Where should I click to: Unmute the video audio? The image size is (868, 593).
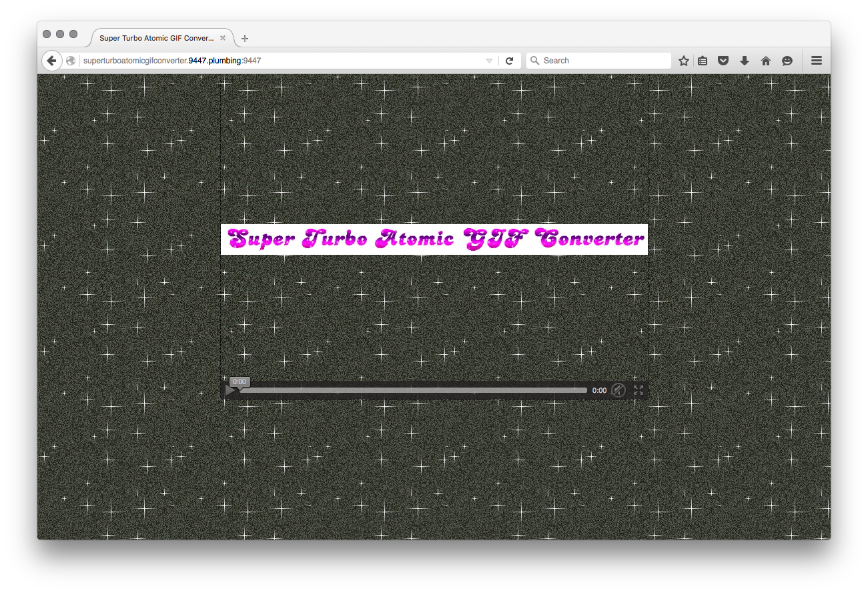coord(618,391)
